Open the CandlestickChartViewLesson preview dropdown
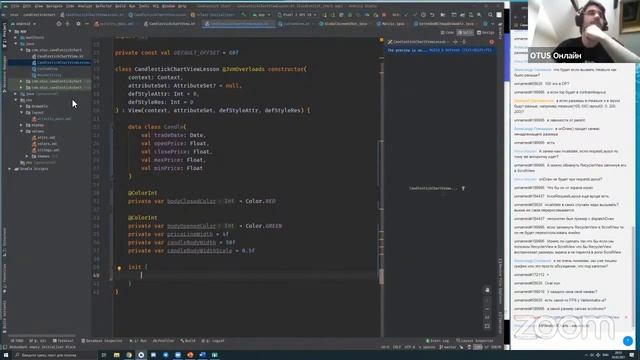 pyautogui.click(x=420, y=42)
